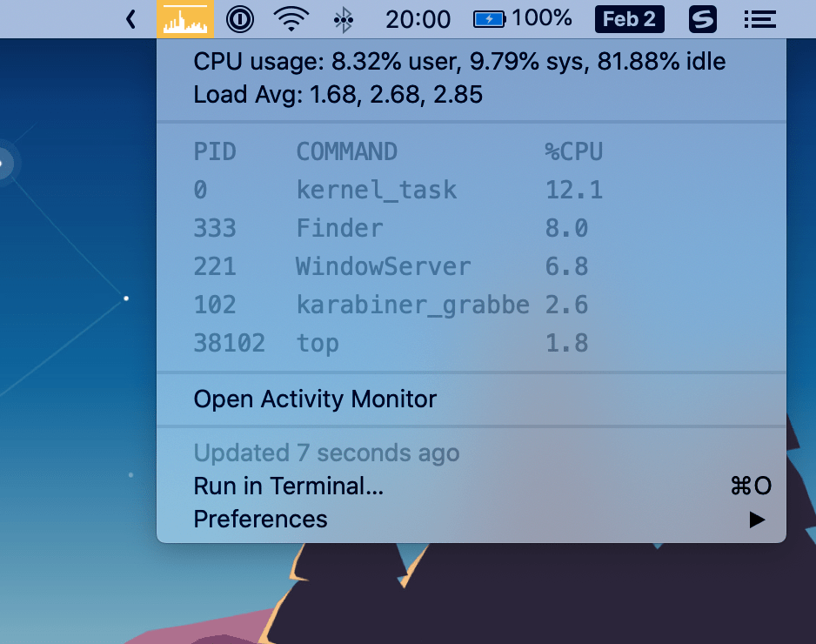Click the PID COMMAND %CPU header row

(x=472, y=152)
